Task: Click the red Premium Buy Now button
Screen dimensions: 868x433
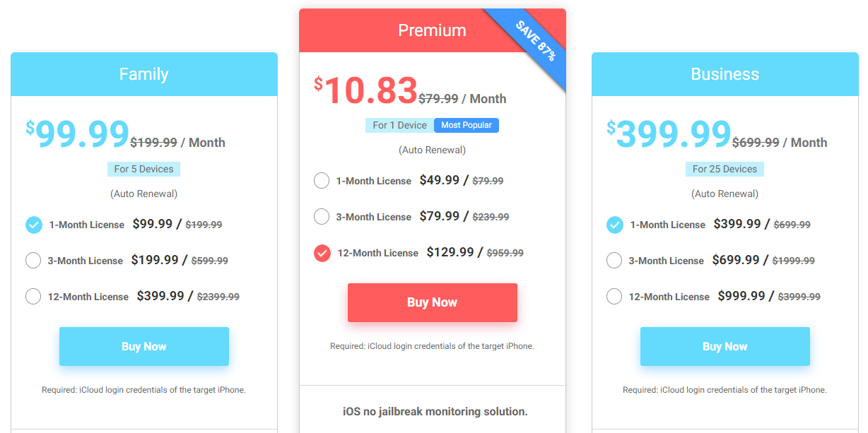Action: pos(433,302)
